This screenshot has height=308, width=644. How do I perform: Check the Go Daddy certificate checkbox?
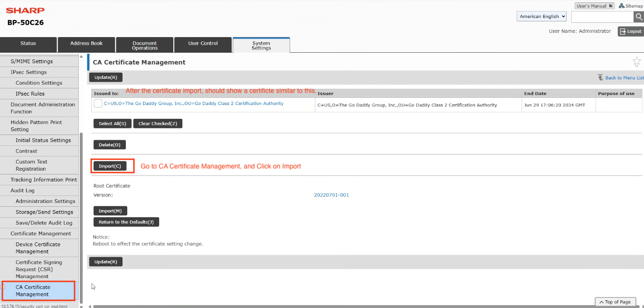pyautogui.click(x=98, y=104)
